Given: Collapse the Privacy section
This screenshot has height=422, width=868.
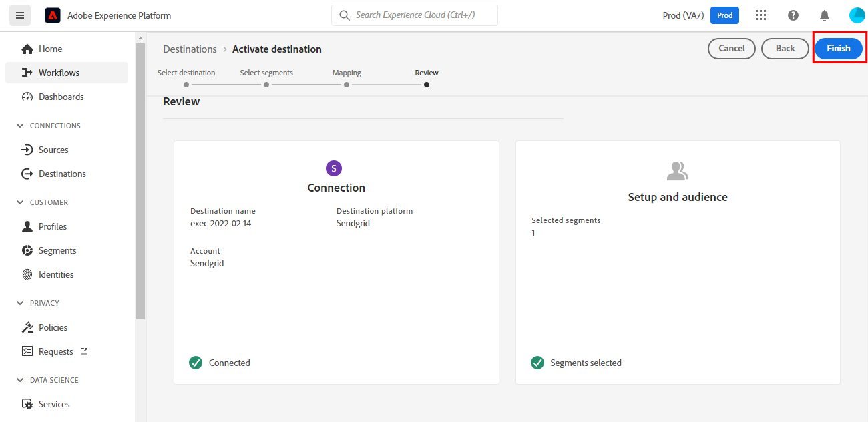Looking at the screenshot, I should click(19, 303).
